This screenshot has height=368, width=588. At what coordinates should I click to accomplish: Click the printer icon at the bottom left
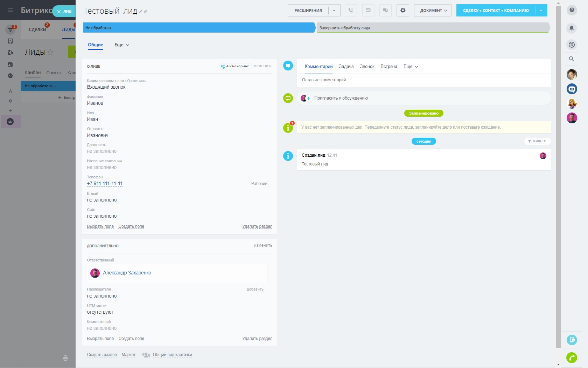65,358
